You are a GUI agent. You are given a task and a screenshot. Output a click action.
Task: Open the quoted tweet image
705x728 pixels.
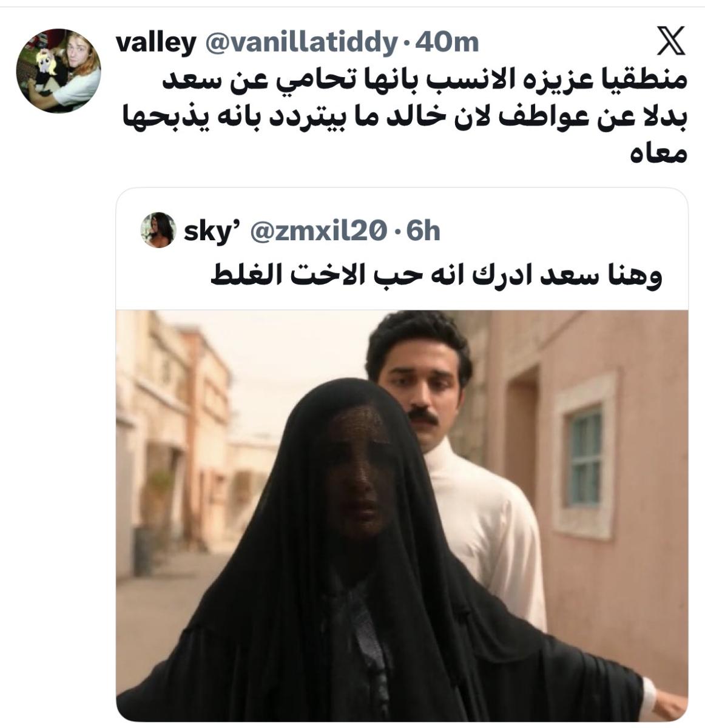click(402, 516)
